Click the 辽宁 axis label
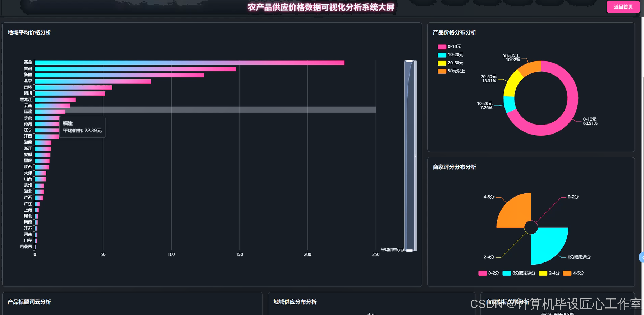The height and width of the screenshot is (315, 644). coord(28,130)
